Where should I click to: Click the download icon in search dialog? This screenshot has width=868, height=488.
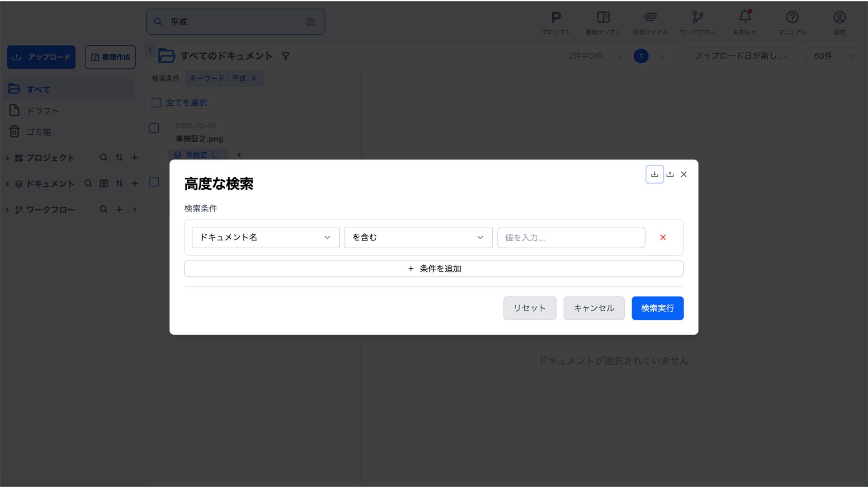pyautogui.click(x=654, y=174)
